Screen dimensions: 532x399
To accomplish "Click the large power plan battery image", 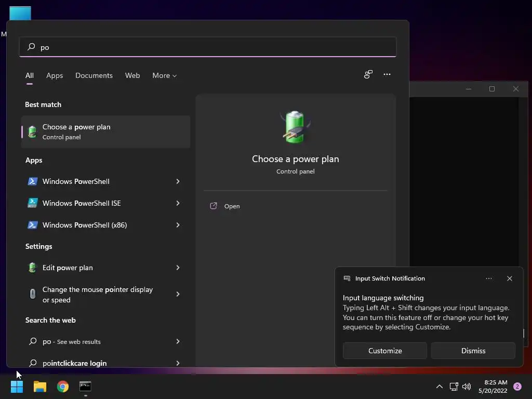I will (295, 127).
